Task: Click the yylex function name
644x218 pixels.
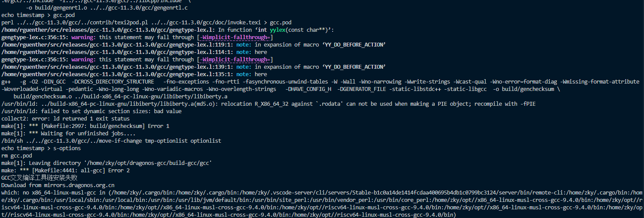Action: [x=278, y=30]
